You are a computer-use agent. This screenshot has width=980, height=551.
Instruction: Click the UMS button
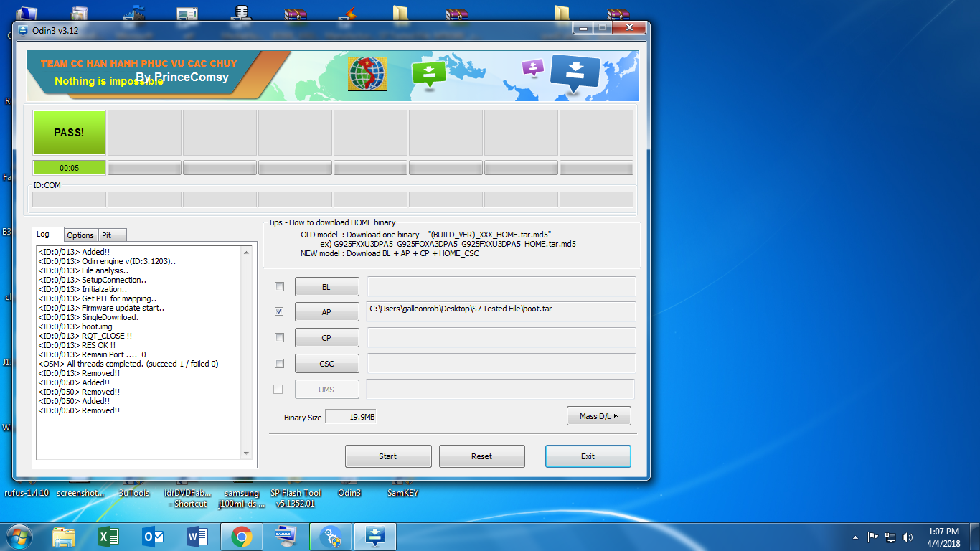326,390
